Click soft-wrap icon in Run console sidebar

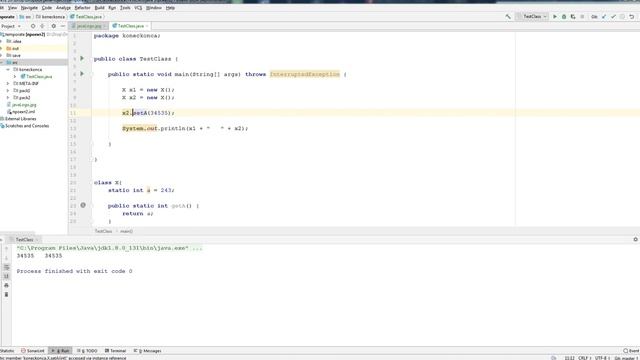(6, 267)
